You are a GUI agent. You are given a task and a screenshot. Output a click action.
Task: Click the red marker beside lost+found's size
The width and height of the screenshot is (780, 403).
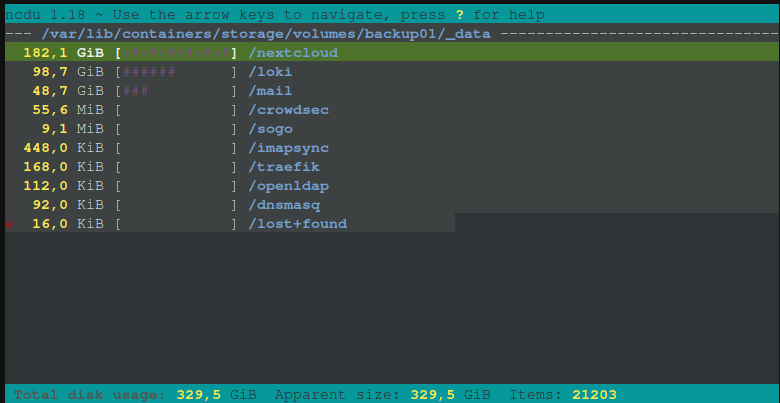point(10,225)
